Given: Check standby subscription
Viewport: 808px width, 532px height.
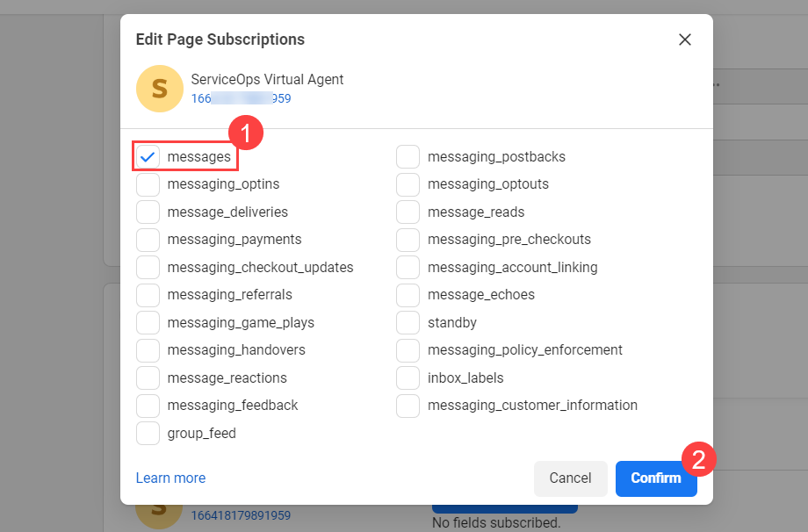Looking at the screenshot, I should coord(408,322).
